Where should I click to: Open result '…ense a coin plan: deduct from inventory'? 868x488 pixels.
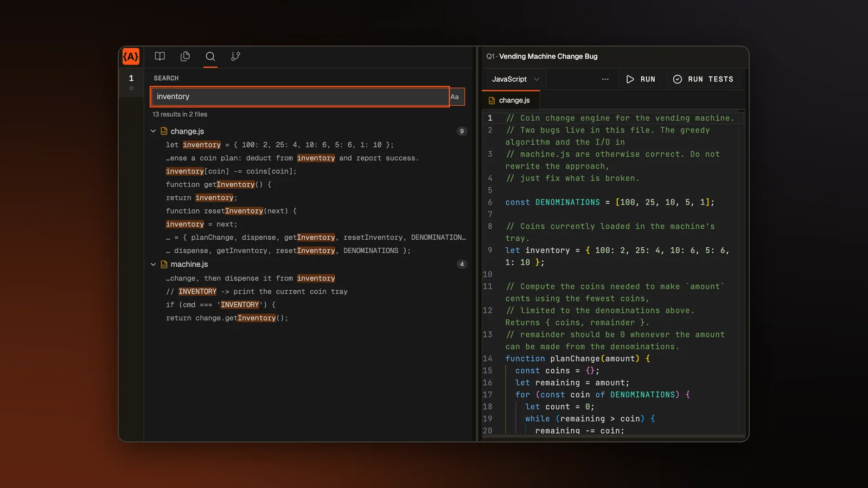tap(292, 158)
